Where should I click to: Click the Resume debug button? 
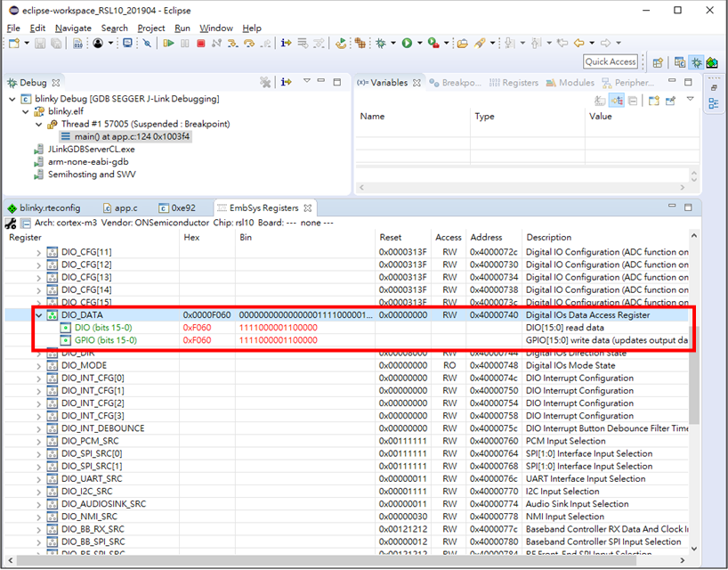[168, 43]
